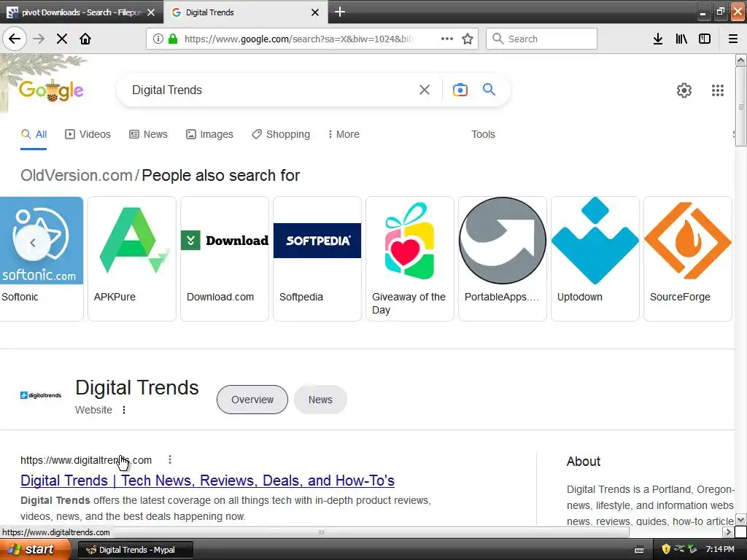Close the Digital Trends tab
Screen dimensions: 747x560
315,12
